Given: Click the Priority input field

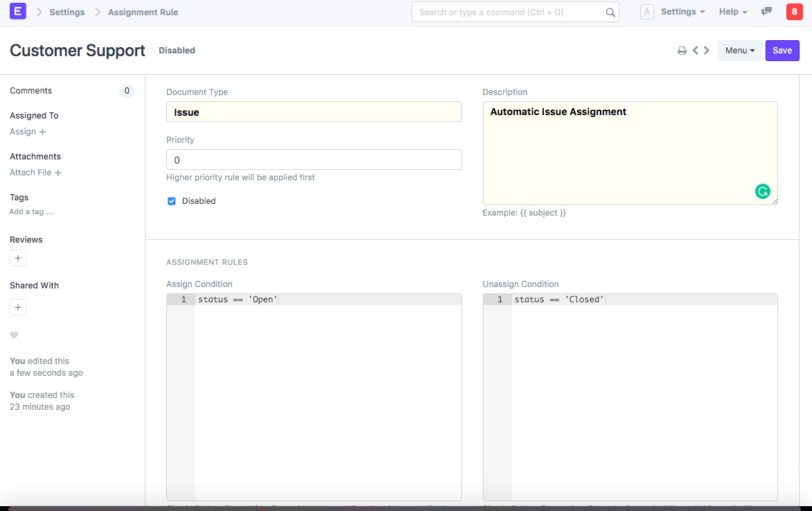Looking at the screenshot, I should 314,159.
